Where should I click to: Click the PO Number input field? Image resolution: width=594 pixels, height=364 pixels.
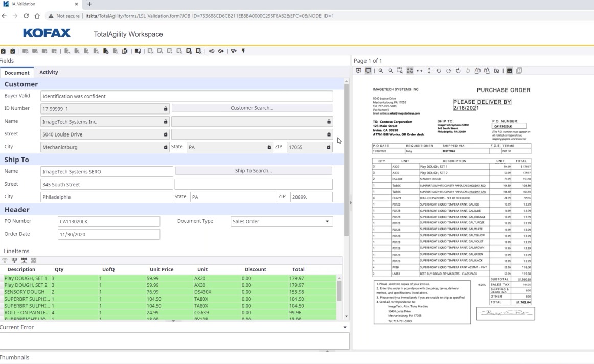click(x=109, y=221)
